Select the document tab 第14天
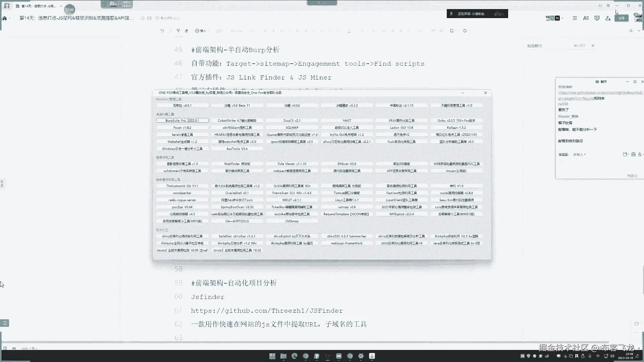 (x=39, y=6)
